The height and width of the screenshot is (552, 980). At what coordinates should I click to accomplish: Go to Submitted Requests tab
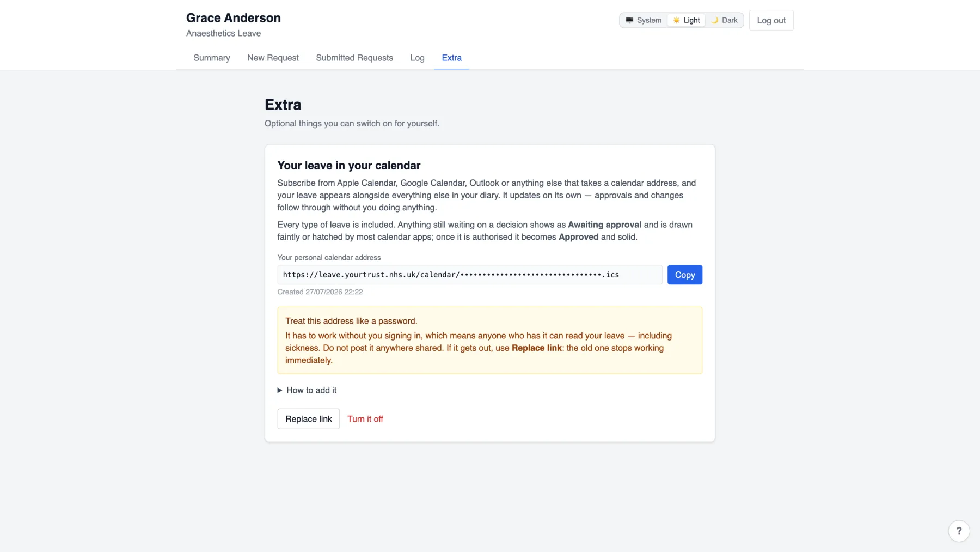pyautogui.click(x=354, y=58)
